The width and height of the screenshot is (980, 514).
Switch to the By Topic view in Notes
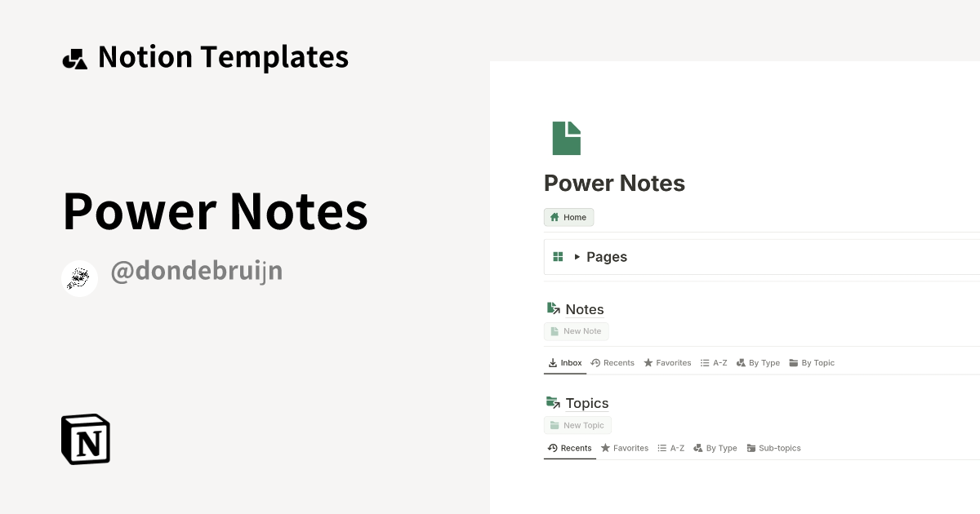pyautogui.click(x=812, y=362)
